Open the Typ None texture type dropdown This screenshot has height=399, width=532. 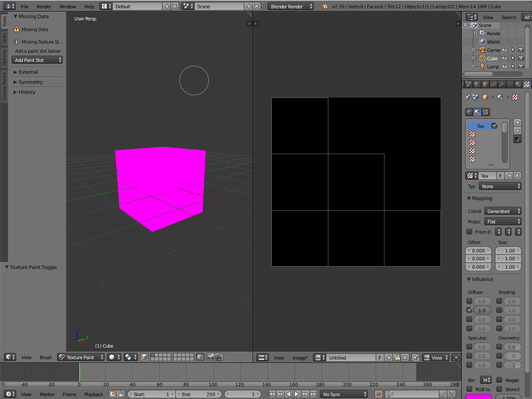click(x=500, y=186)
